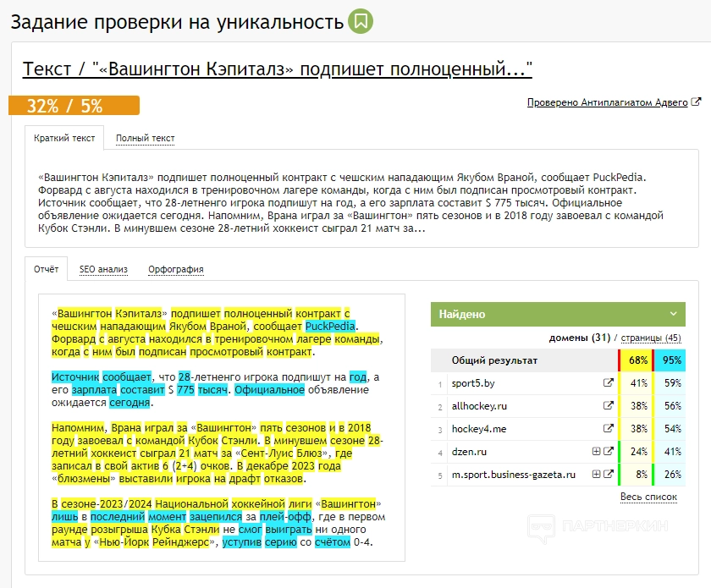Click 8% value in business-gazeta row
Image resolution: width=711 pixels, height=588 pixels.
642,475
